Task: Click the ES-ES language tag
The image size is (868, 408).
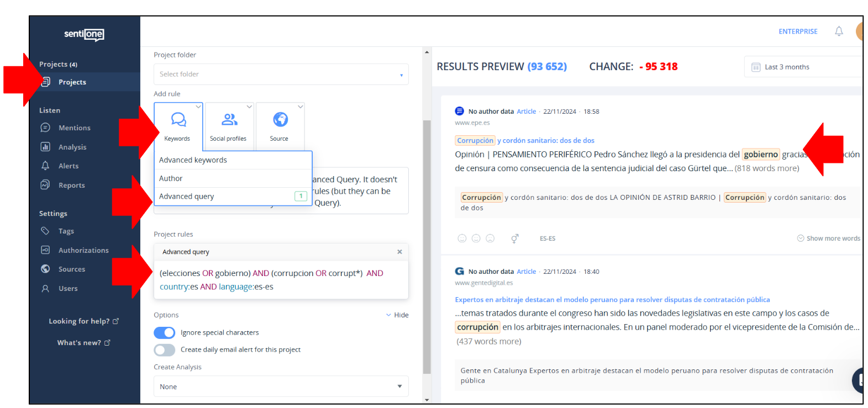Action: 548,239
